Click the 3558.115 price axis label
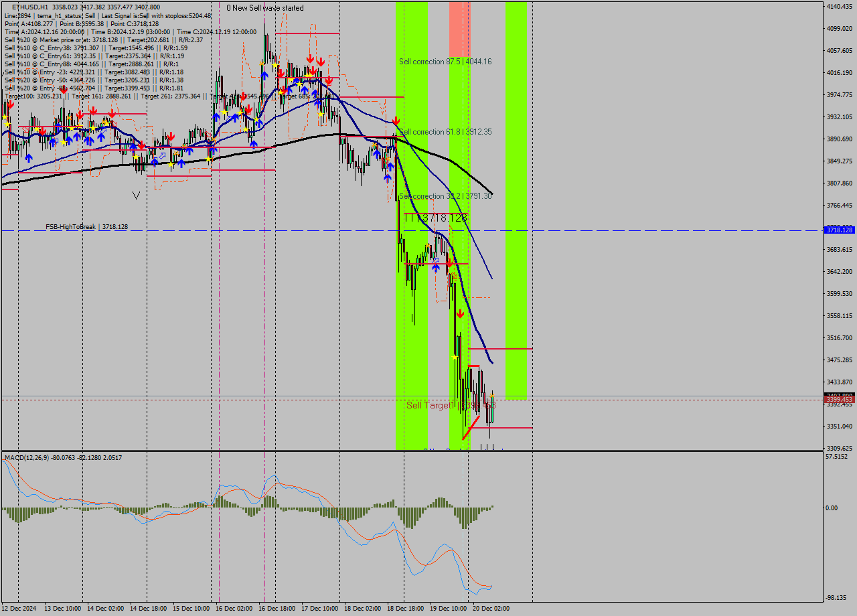This screenshot has width=857, height=616. click(x=839, y=315)
